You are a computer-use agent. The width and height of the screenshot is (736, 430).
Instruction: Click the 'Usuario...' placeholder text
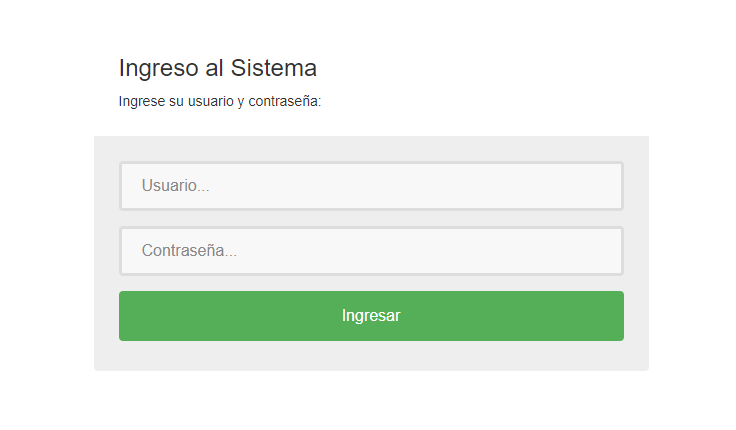176,186
